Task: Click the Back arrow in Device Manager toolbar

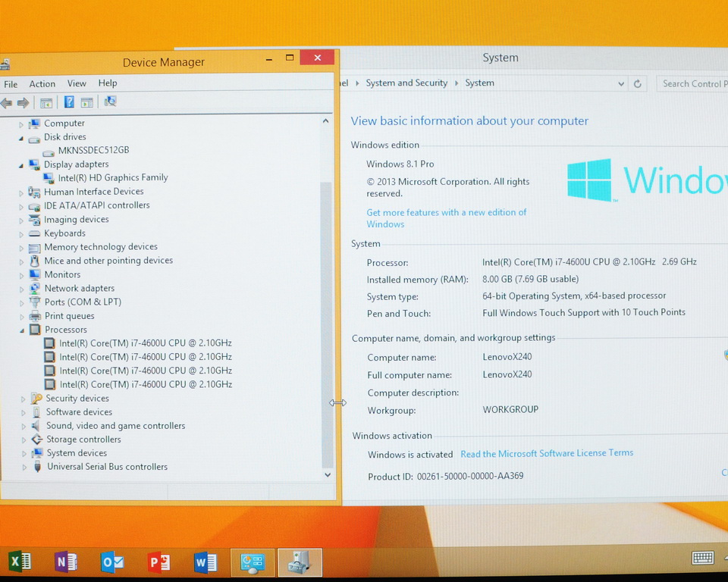Action: 7,102
